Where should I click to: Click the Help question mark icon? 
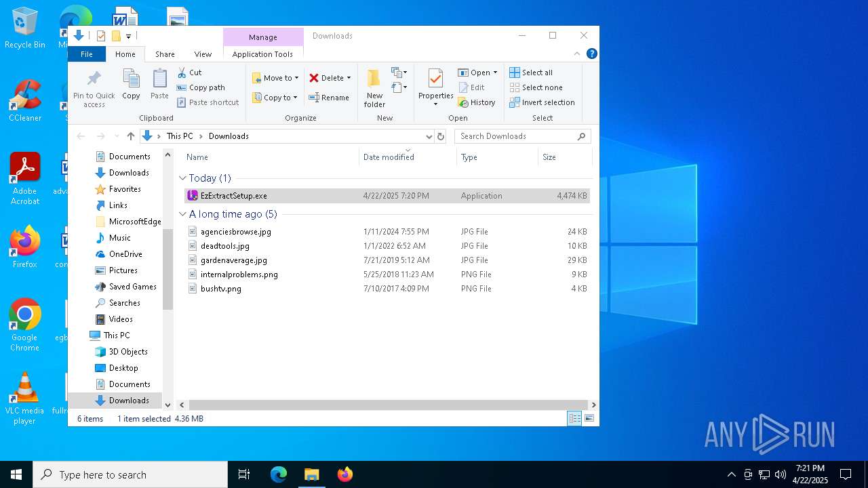tap(592, 54)
